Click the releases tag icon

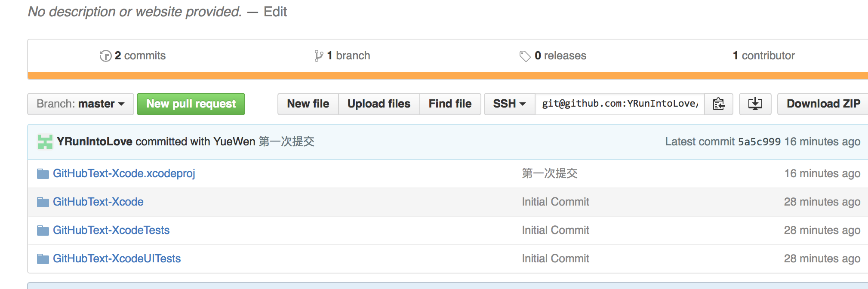pyautogui.click(x=525, y=56)
